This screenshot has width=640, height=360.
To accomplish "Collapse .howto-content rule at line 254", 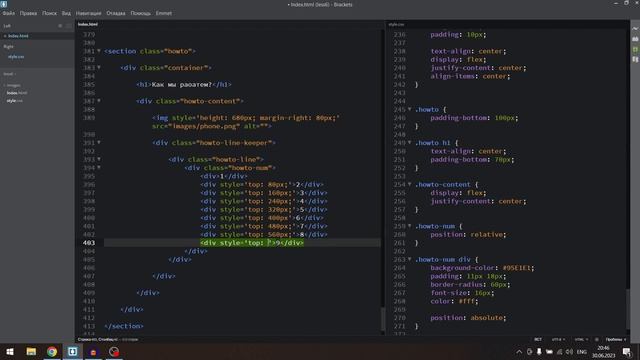I will pos(409,184).
